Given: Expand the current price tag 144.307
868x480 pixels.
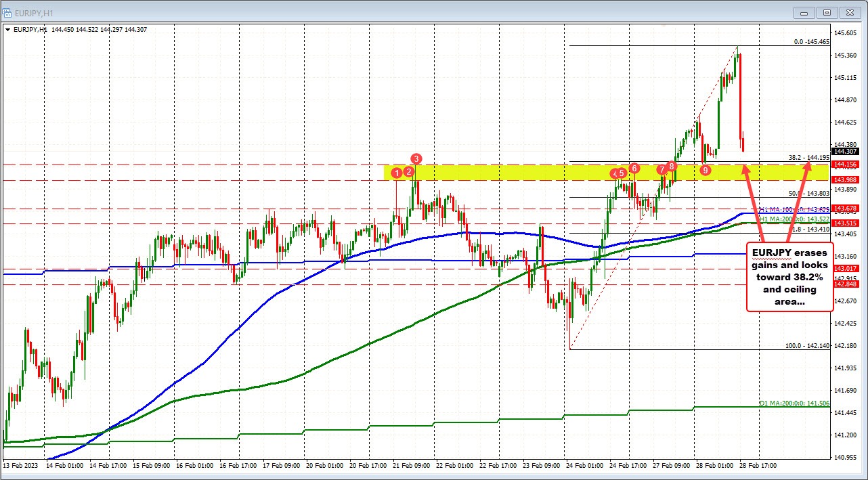Looking at the screenshot, I should pos(844,152).
